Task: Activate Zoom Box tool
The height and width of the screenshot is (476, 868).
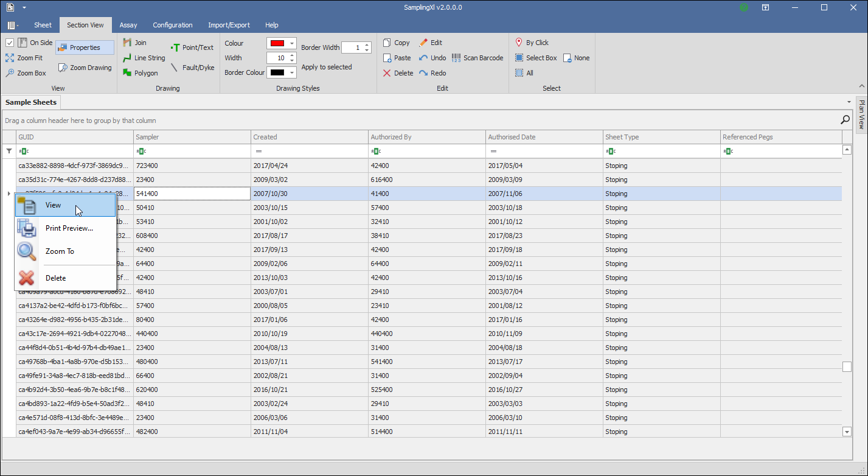Action: coord(26,73)
